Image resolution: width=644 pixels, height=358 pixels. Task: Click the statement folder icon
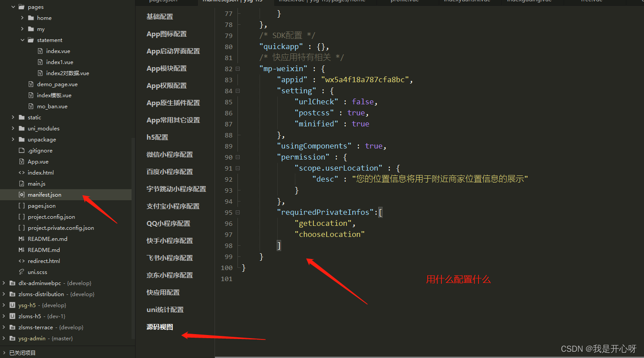point(30,40)
